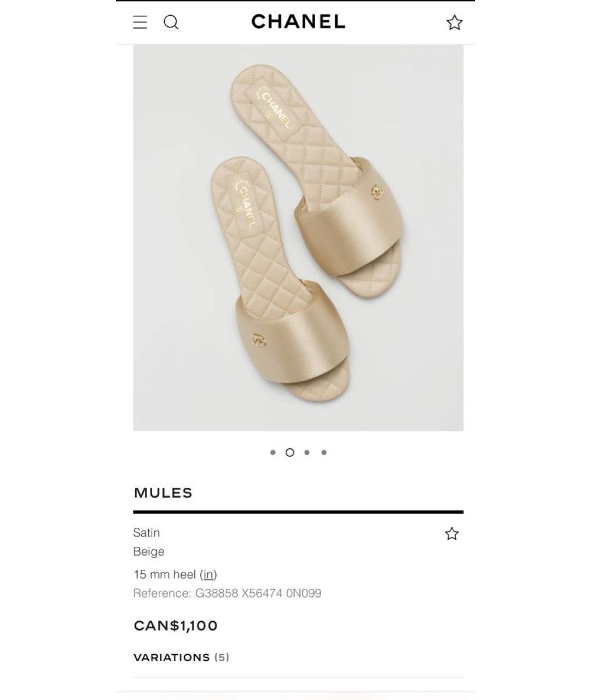591x700 pixels.
Task: Select the MULES product title
Action: click(x=163, y=493)
